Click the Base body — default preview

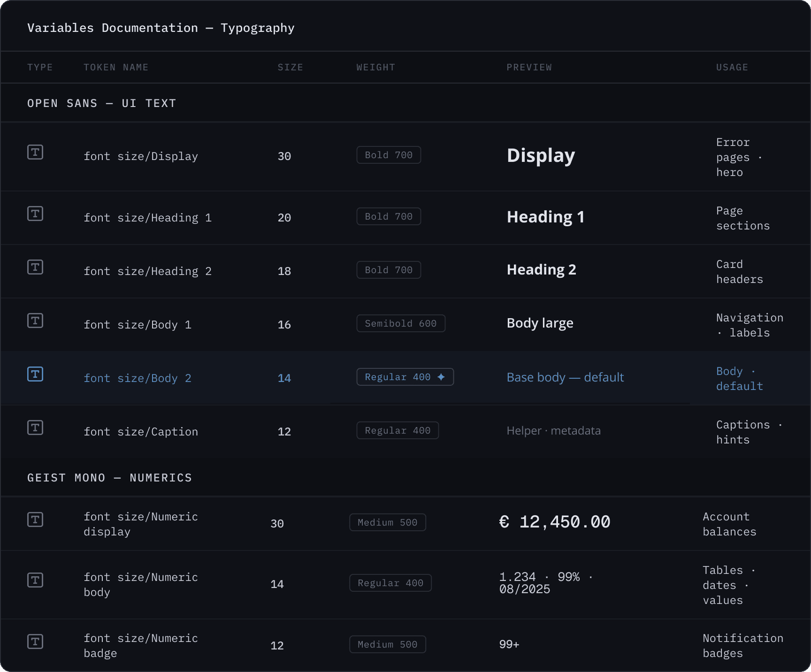[x=565, y=377]
